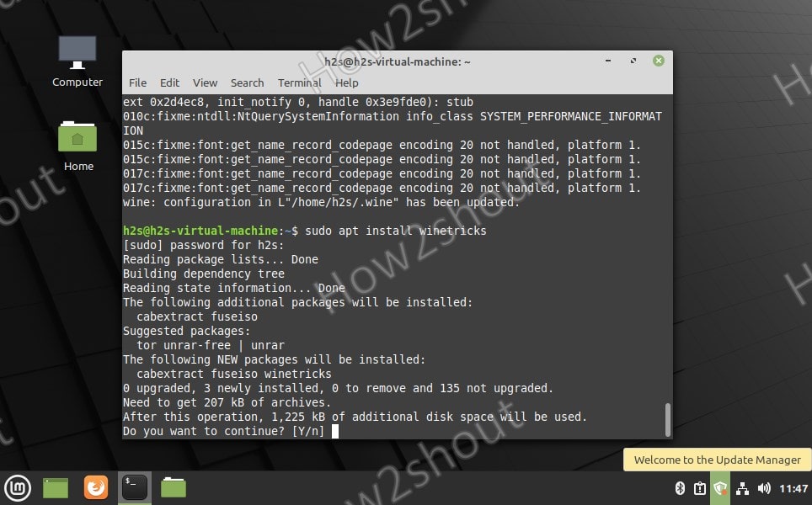The height and width of the screenshot is (505, 812).
Task: Click the volume speaker tray icon
Action: point(764,488)
